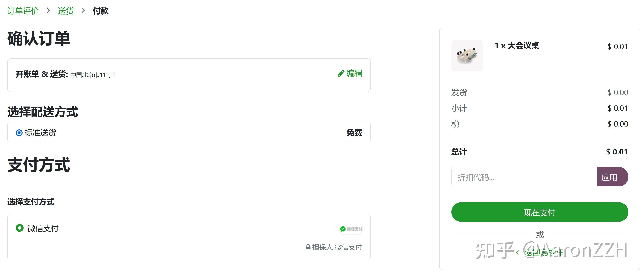Focus the 折扣代码 discount code field
Image resolution: width=644 pixels, height=276 pixels.
524,177
